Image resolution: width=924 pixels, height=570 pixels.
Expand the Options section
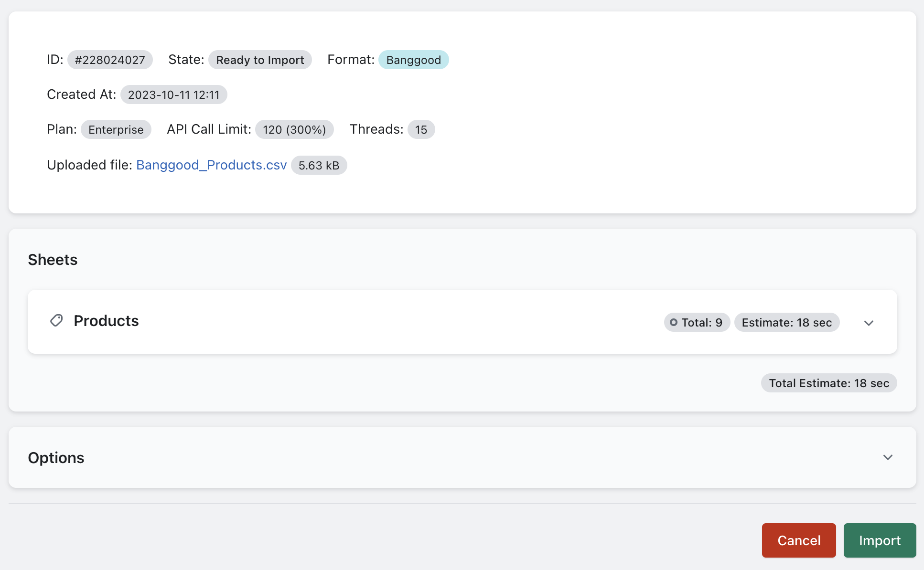(x=888, y=457)
